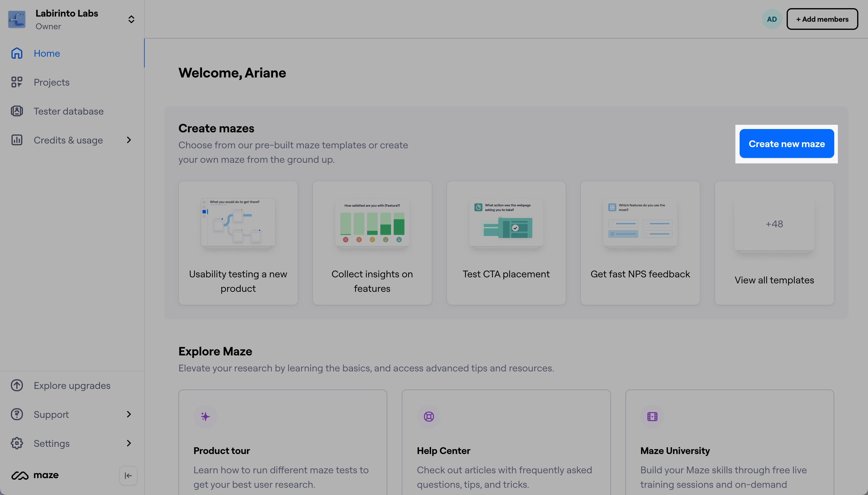Open the View all templates card
The width and height of the screenshot is (868, 495).
774,243
